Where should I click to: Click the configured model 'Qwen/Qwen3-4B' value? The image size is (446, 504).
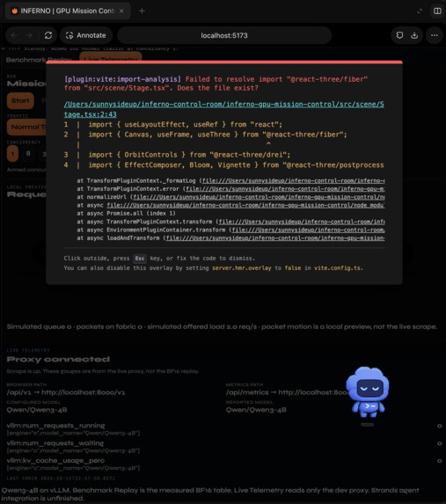tap(37, 410)
